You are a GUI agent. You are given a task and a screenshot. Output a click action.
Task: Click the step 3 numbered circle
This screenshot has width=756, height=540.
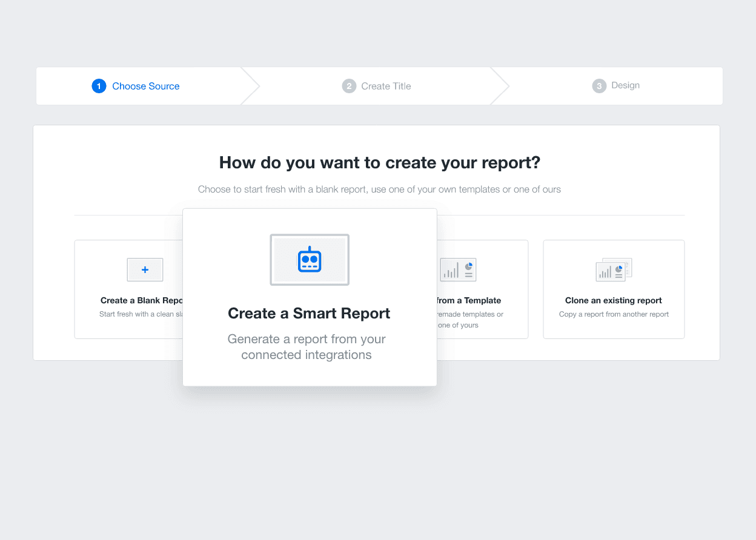[599, 85]
